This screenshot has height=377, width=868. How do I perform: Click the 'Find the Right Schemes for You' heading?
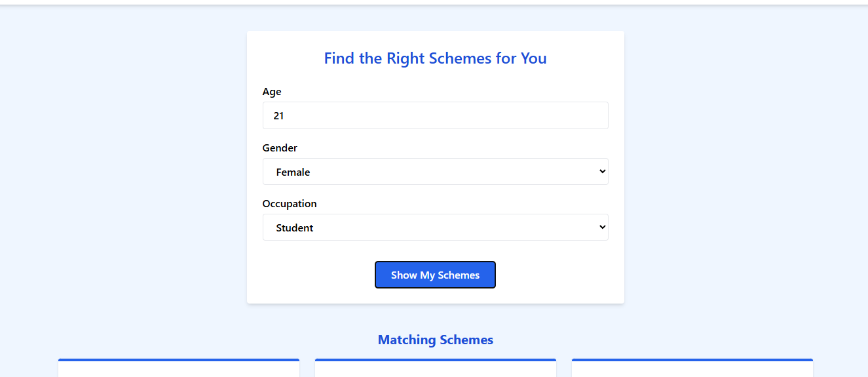435,58
